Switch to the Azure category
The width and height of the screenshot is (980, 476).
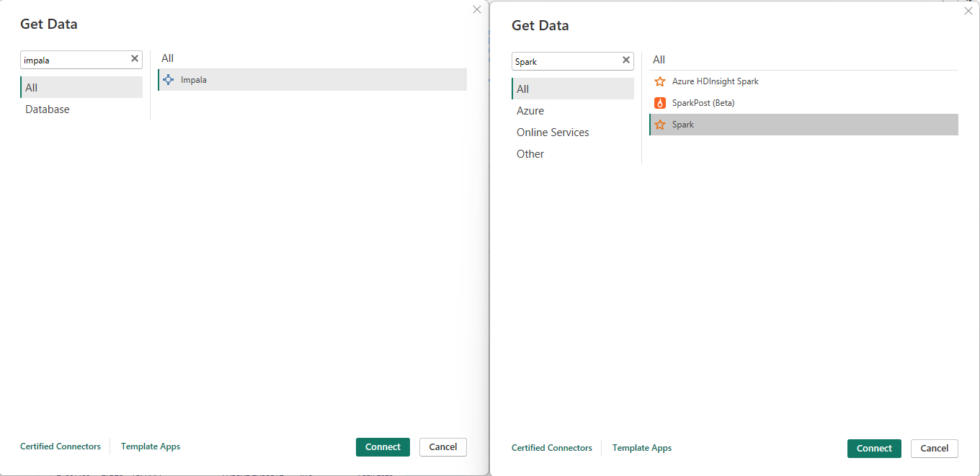[530, 110]
